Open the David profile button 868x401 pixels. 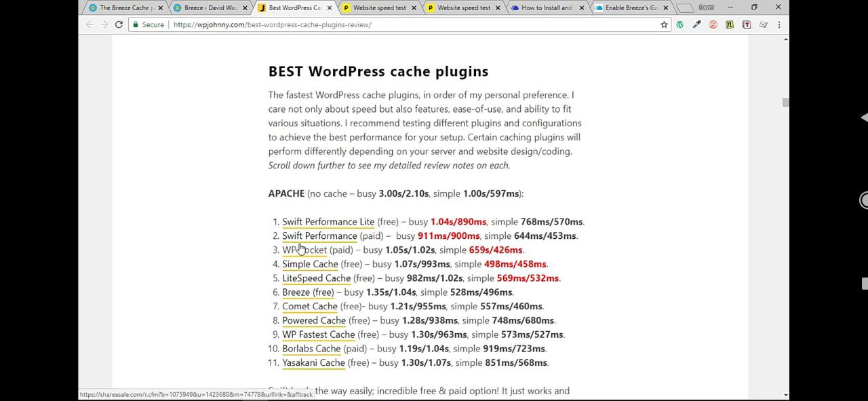(x=706, y=7)
